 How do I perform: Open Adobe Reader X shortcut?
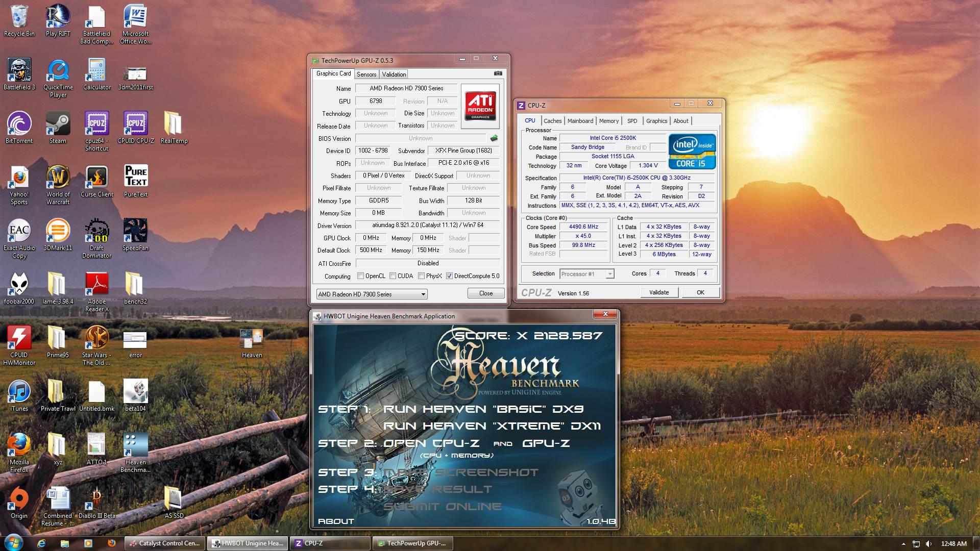pos(97,292)
